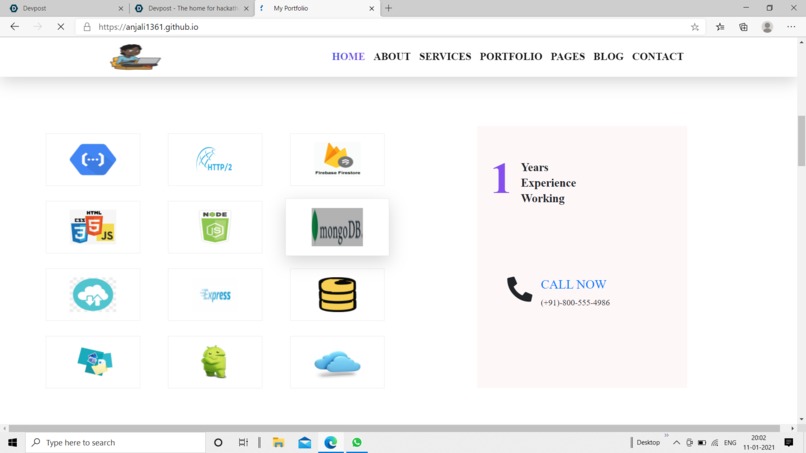Close the first Devpost tab
Screen dimensions: 806x453
(x=121, y=8)
